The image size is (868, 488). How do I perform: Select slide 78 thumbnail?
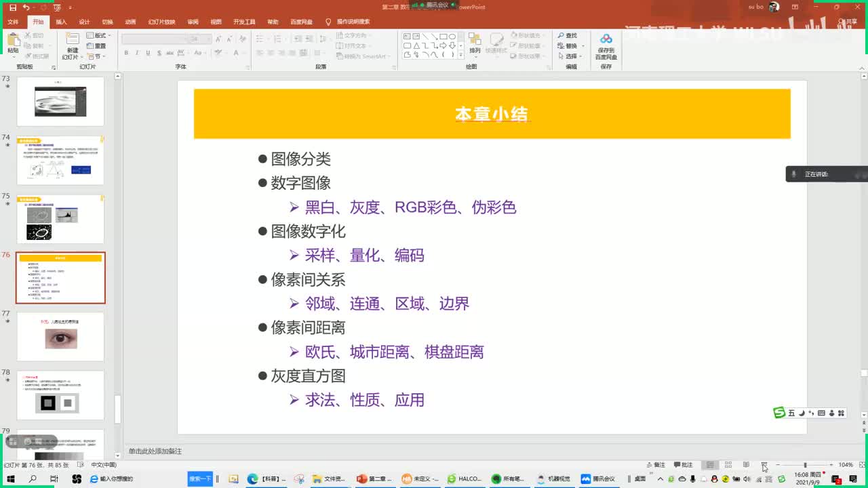[x=60, y=395]
